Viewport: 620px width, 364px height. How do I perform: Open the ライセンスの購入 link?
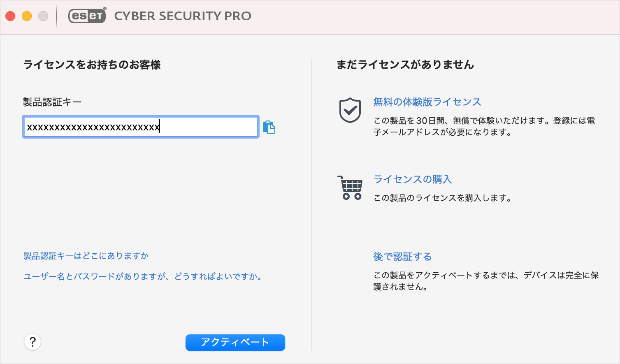point(413,179)
